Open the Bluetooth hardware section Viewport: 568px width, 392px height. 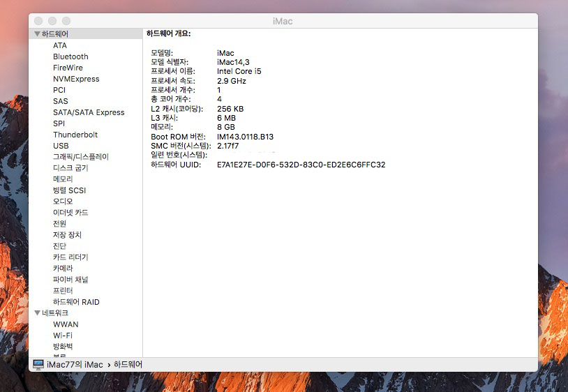pyautogui.click(x=70, y=56)
